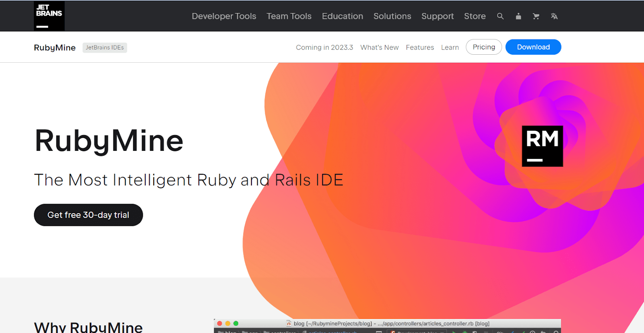Click the JetBrains logo
The image size is (644, 333).
(49, 16)
